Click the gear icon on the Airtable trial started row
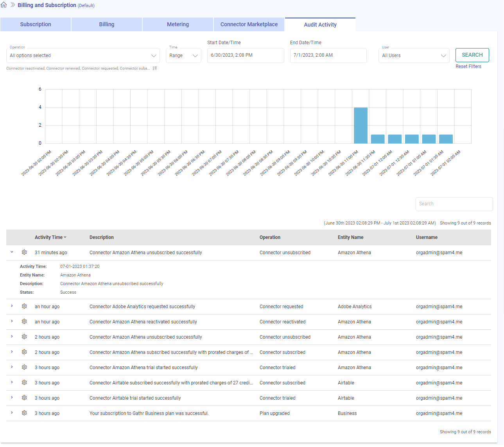 click(x=24, y=398)
